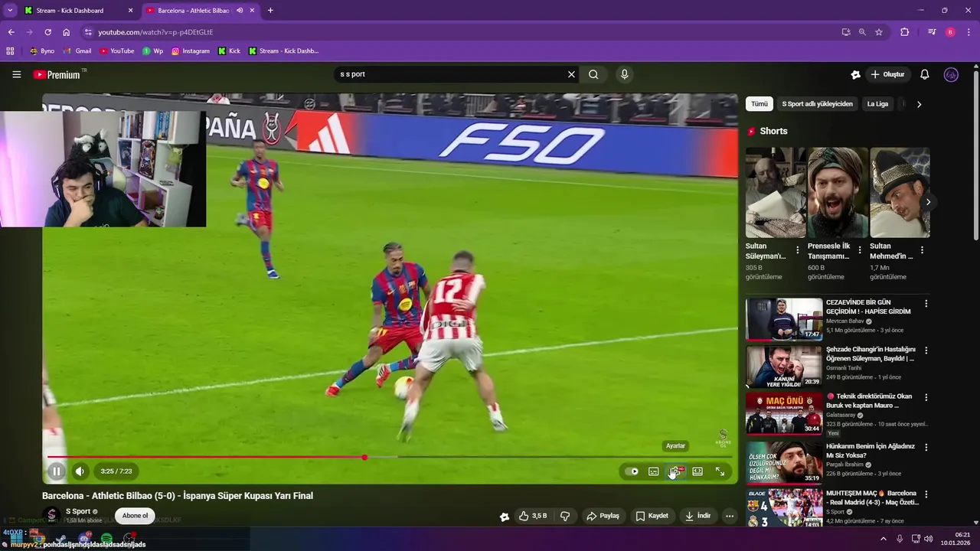
Task: Start voice search with microphone
Action: point(625,74)
